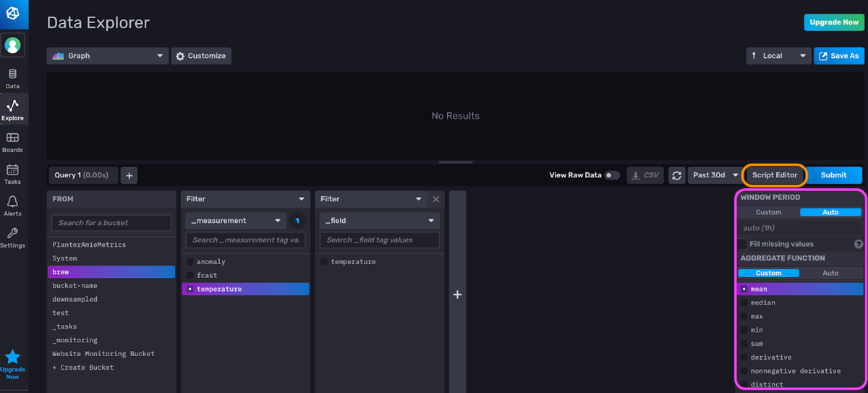Open Boards from the sidebar

(12, 142)
